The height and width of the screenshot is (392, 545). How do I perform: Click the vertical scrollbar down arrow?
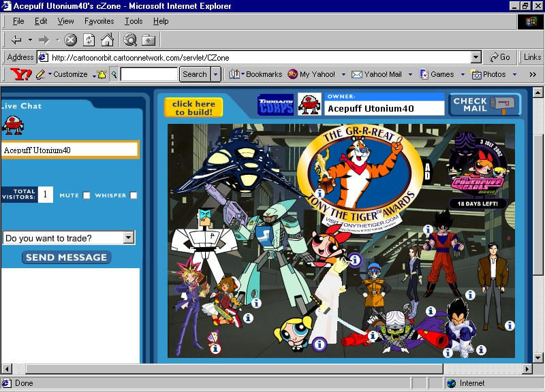538,357
